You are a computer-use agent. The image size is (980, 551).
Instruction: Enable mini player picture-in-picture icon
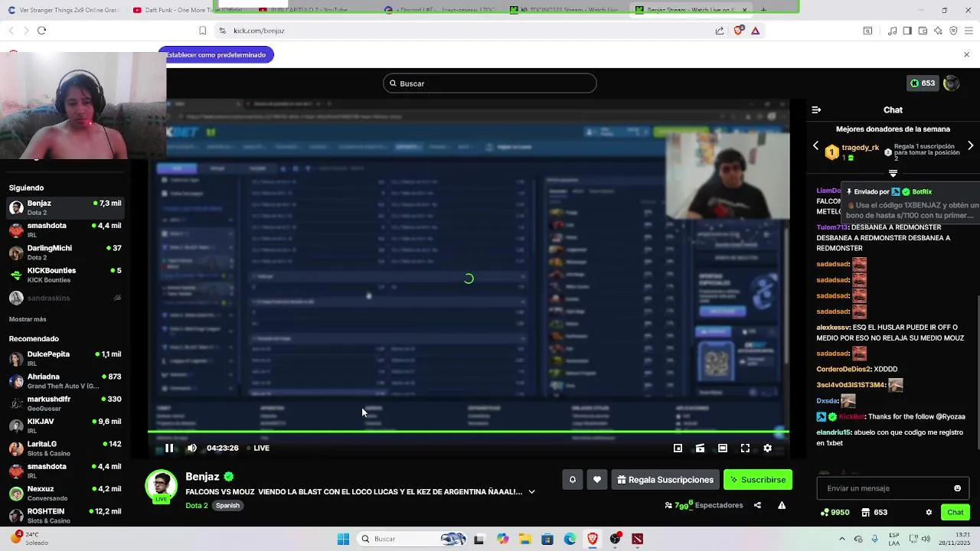click(x=678, y=448)
